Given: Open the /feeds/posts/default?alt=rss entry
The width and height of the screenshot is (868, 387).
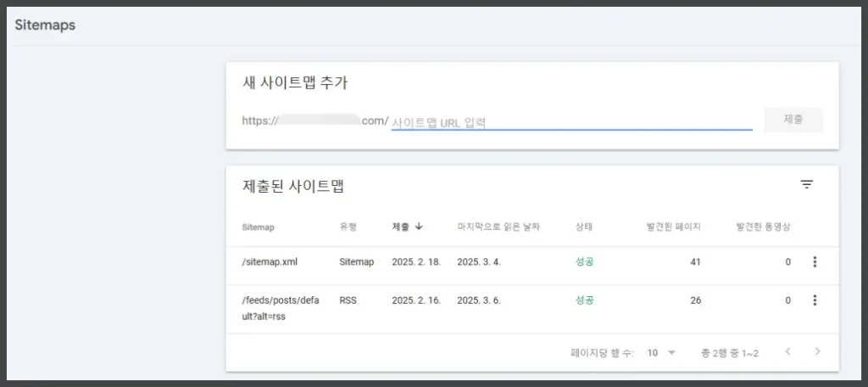Looking at the screenshot, I should [281, 310].
